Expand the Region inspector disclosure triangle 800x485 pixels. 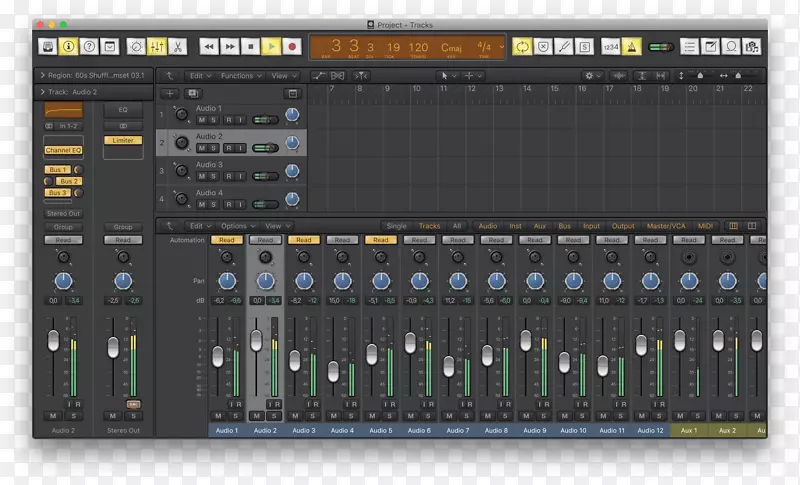tap(42, 75)
